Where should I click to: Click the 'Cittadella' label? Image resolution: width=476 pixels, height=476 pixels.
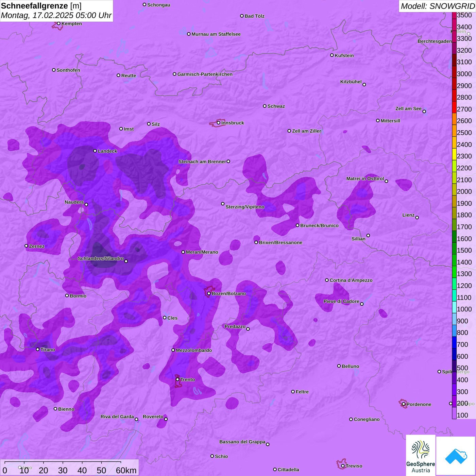pos(288,470)
